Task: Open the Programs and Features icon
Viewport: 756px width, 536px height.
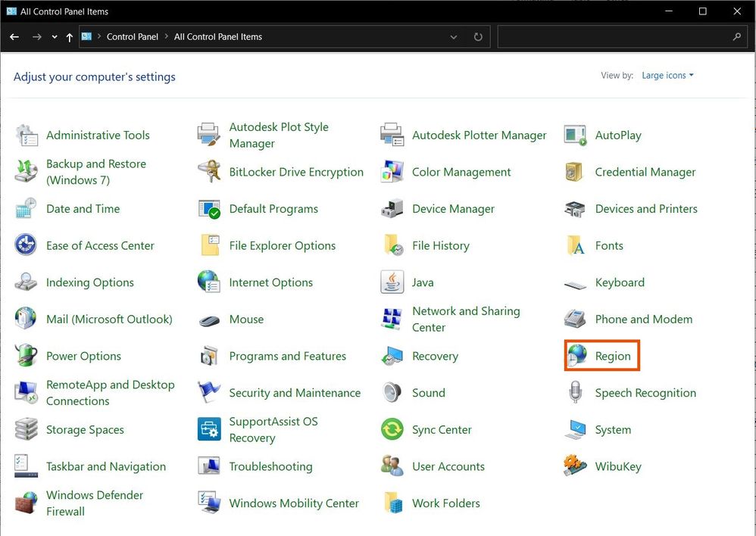Action: (x=209, y=356)
